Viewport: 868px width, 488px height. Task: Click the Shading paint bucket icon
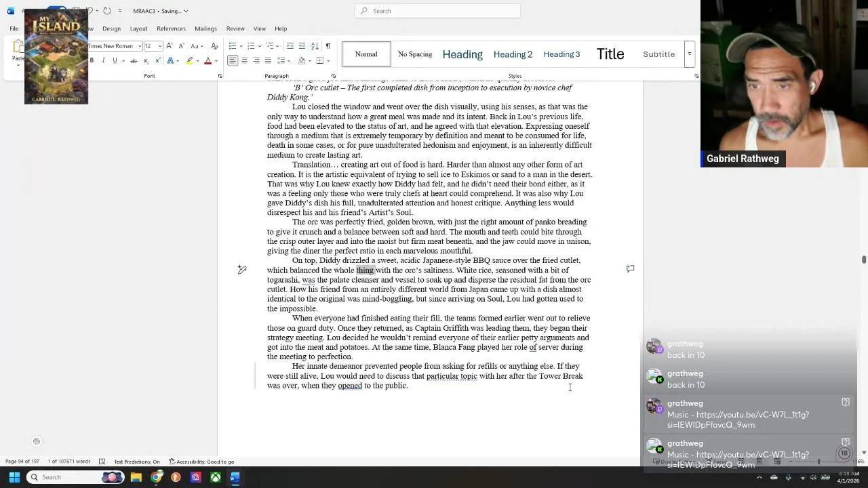tap(302, 60)
